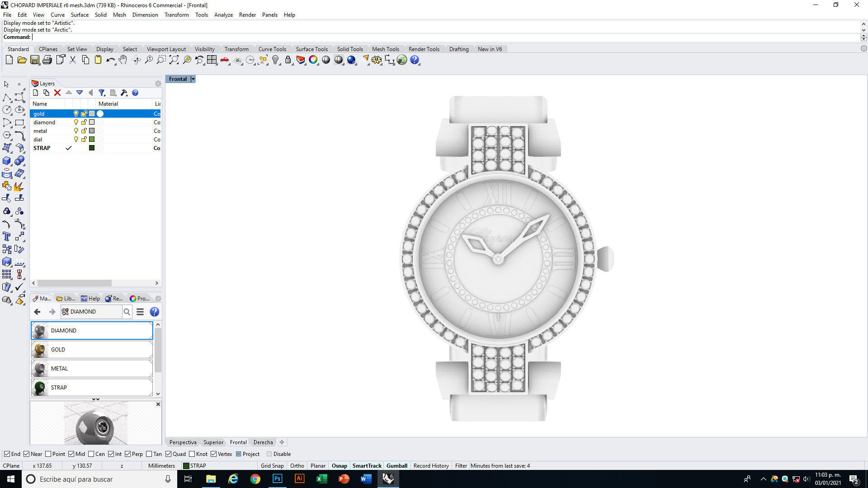The width and height of the screenshot is (868, 488).
Task: Toggle Perp object snap checkbox
Action: tap(127, 454)
